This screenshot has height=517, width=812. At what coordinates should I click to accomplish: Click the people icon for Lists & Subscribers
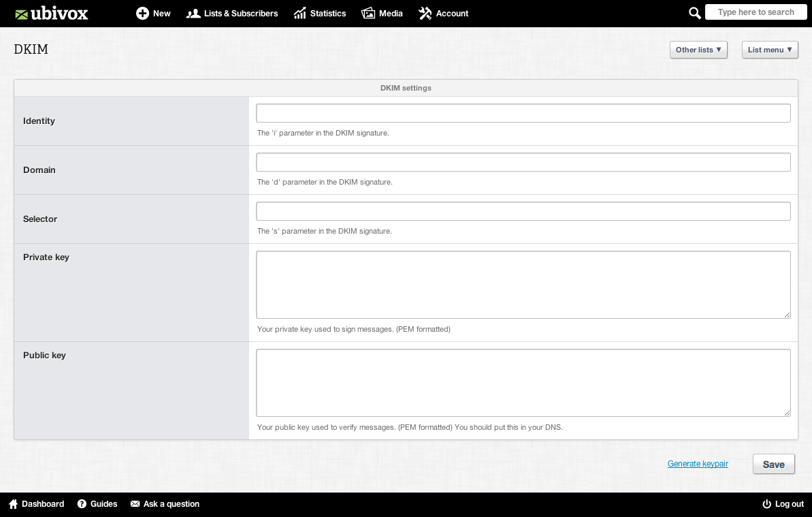pyautogui.click(x=193, y=14)
